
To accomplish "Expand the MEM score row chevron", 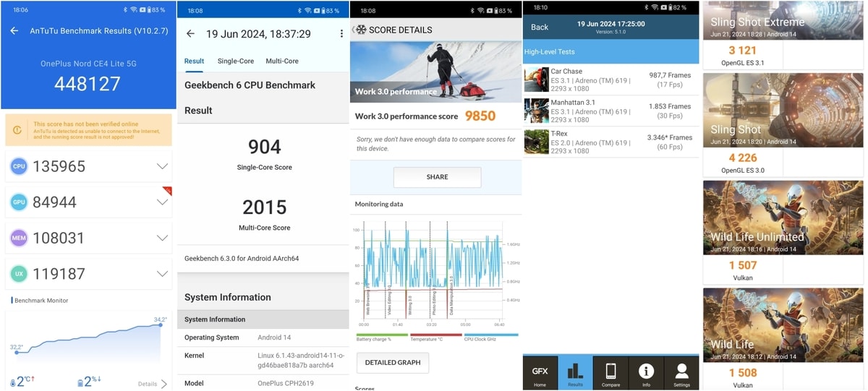I will [162, 238].
